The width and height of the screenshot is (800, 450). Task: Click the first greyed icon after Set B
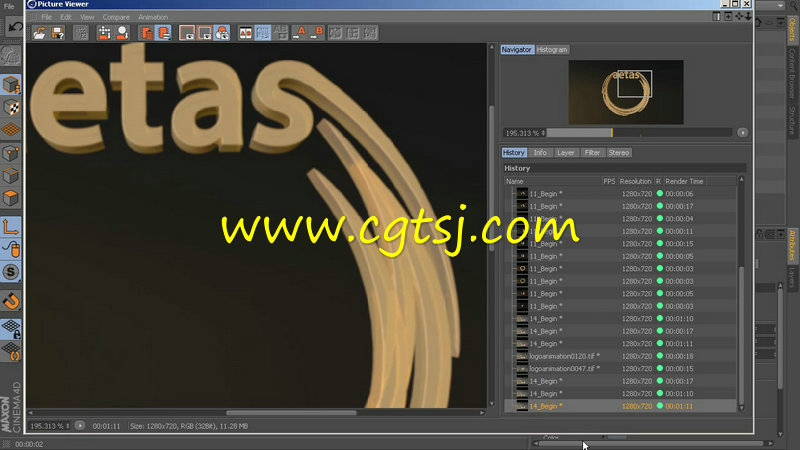click(335, 33)
